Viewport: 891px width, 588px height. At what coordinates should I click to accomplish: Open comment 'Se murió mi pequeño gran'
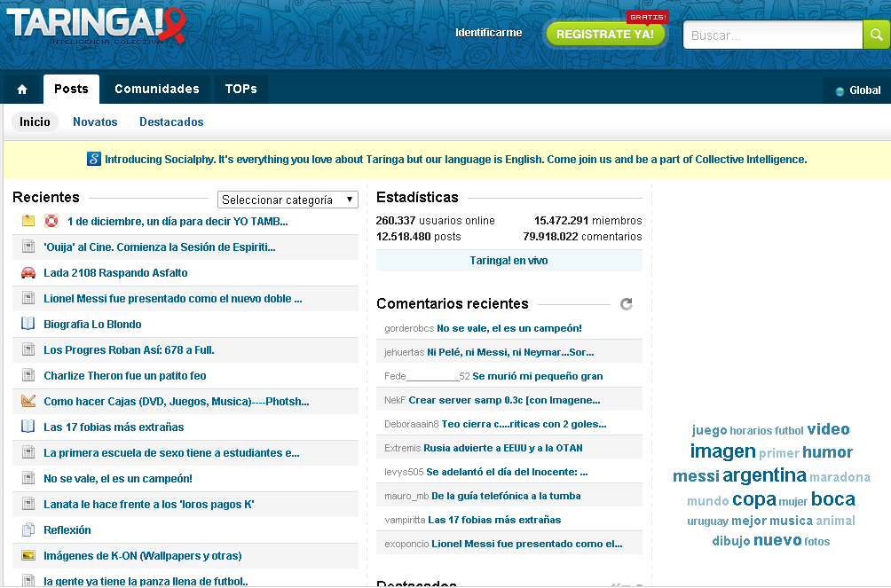tap(538, 376)
